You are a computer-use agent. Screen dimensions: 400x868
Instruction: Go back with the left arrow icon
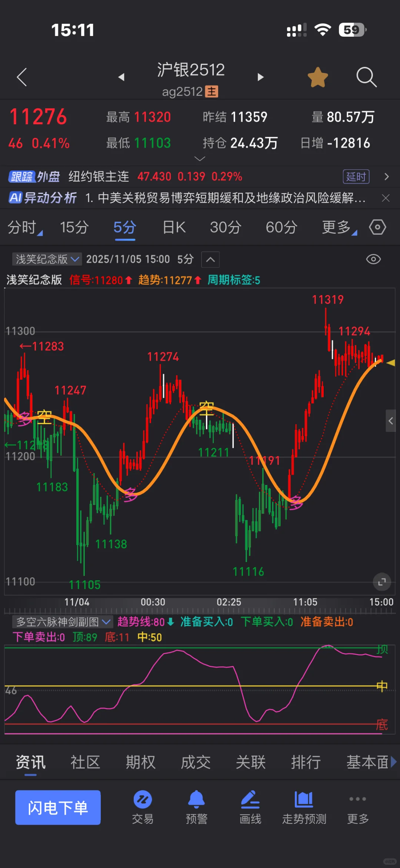pyautogui.click(x=22, y=77)
